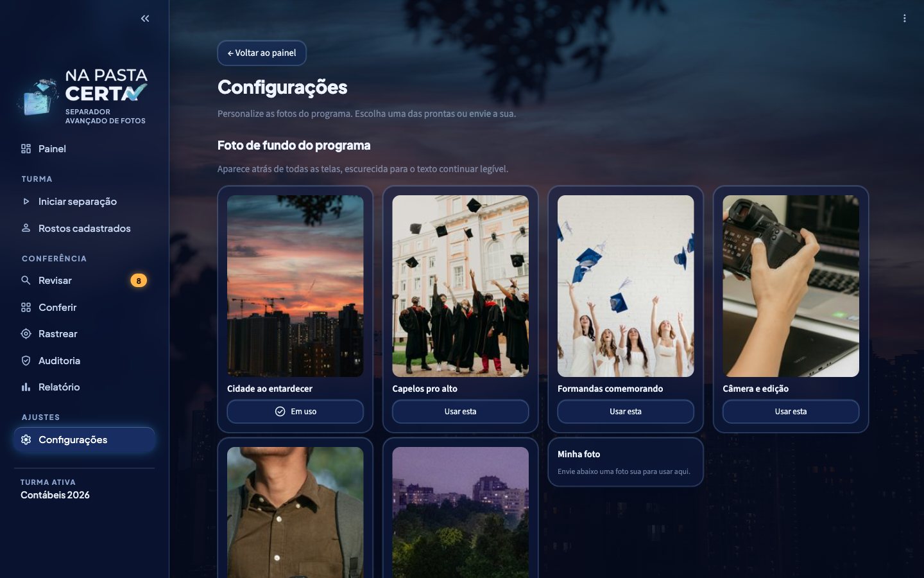Screen dimensions: 924x578
Task: Navigate to Conferir
Action: click(84, 308)
